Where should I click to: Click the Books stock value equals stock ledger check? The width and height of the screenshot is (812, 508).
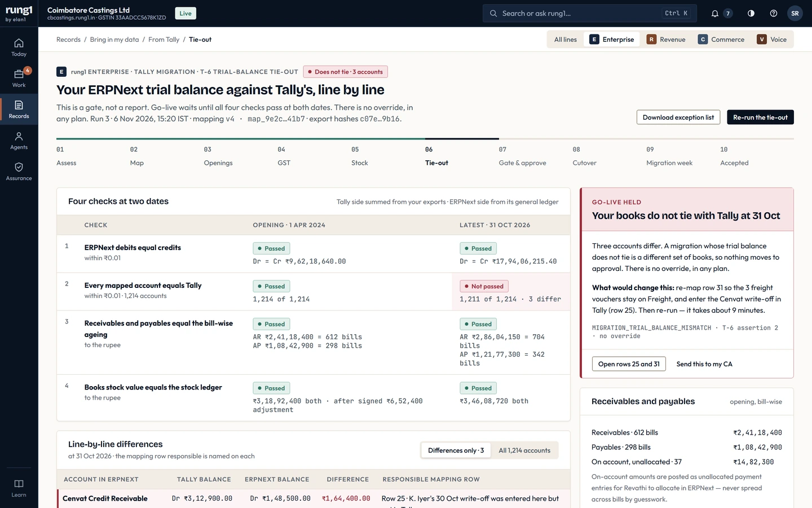pos(153,387)
